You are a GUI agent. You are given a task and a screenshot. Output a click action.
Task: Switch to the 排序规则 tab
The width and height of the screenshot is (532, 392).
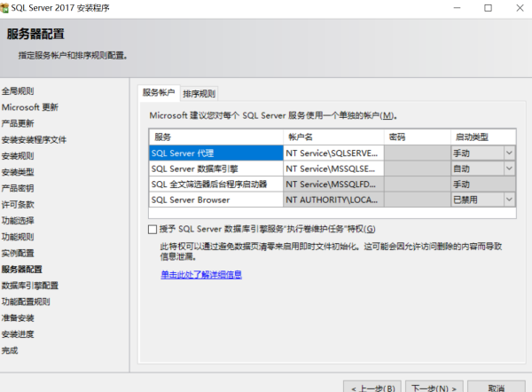coord(199,93)
